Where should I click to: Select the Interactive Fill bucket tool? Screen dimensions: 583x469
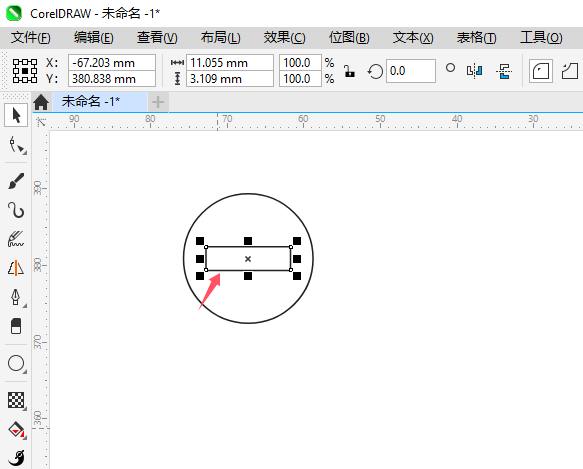(16, 429)
